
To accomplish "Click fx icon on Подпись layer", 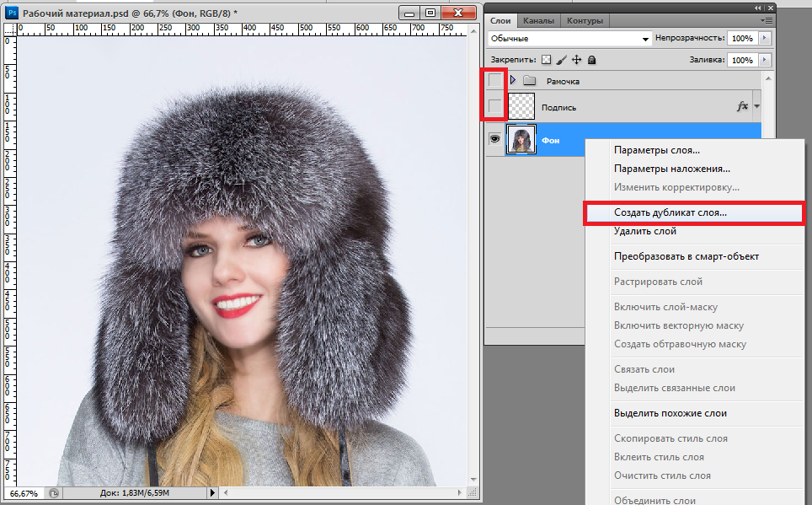I will pyautogui.click(x=742, y=106).
